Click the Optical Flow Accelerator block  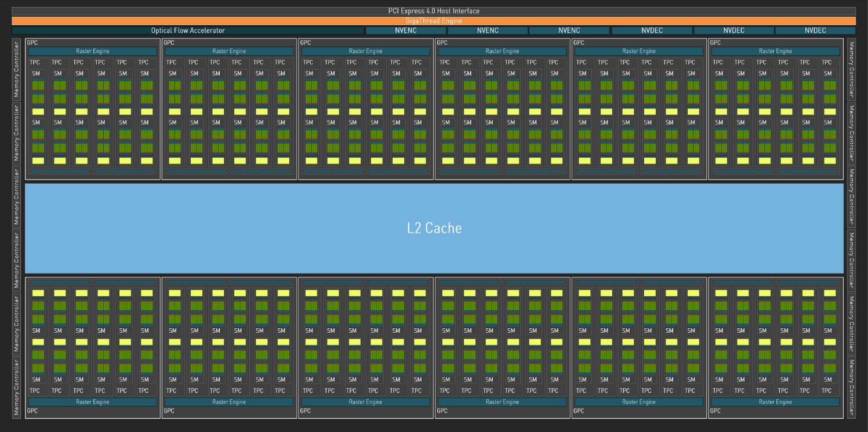188,30
